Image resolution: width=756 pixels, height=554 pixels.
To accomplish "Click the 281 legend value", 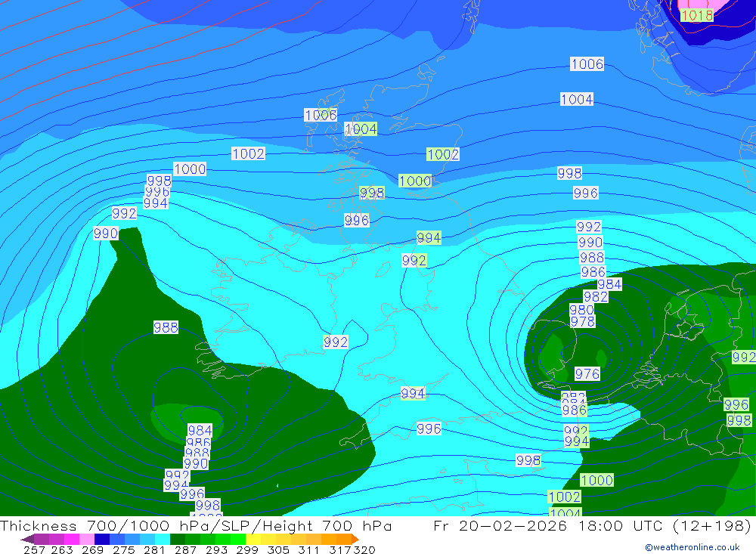I will [154, 549].
